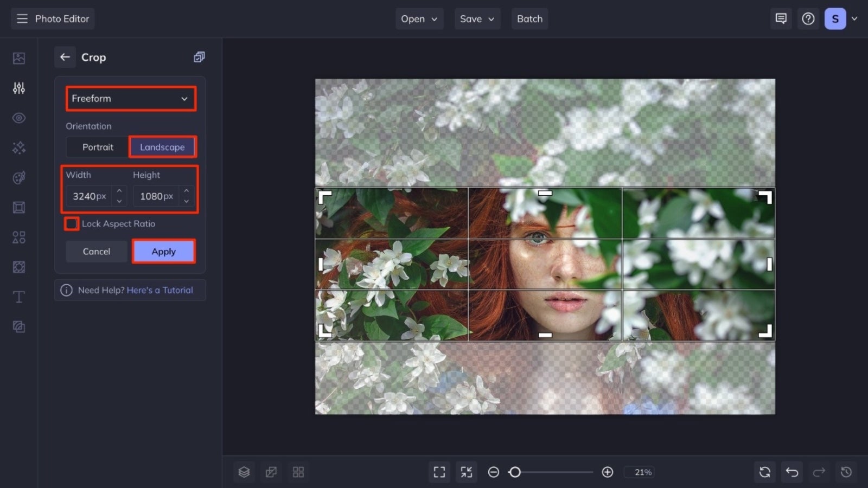868x488 pixels.
Task: Open Here's a Tutorial link
Action: tap(159, 290)
